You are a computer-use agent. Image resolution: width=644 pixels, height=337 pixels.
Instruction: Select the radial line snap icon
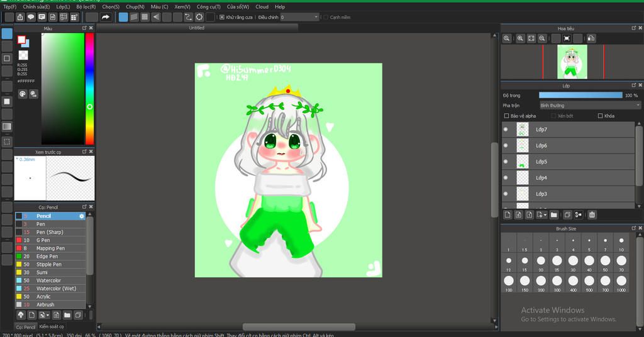(x=156, y=17)
